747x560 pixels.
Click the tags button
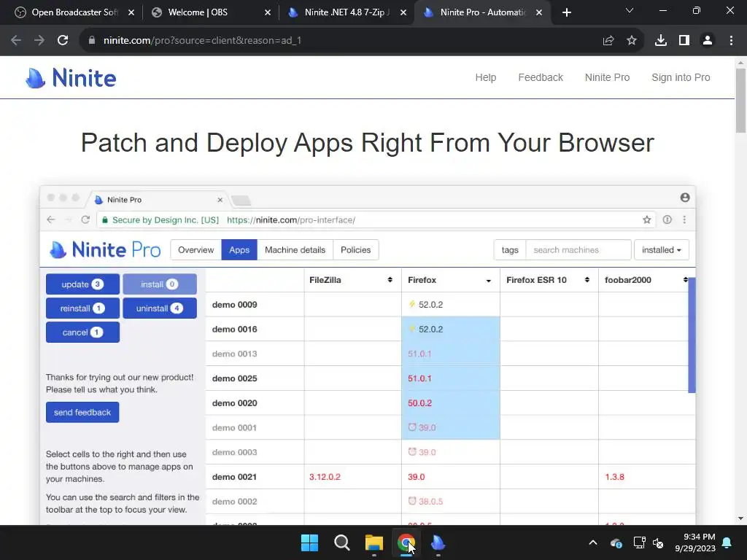click(510, 250)
